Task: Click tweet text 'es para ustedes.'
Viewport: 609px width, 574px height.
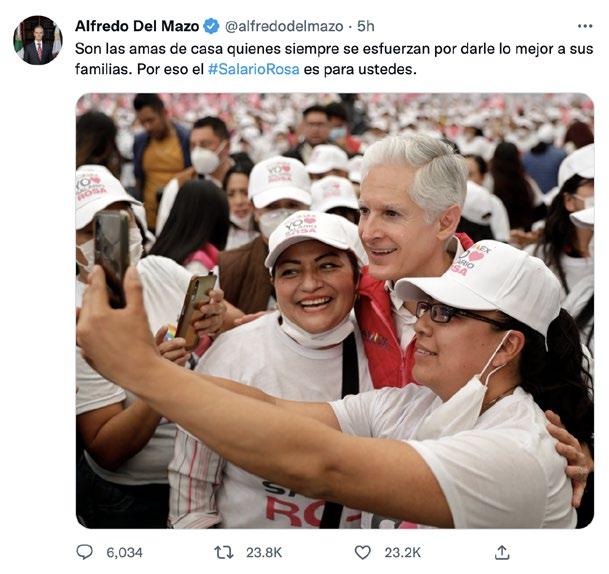Action: (x=360, y=70)
